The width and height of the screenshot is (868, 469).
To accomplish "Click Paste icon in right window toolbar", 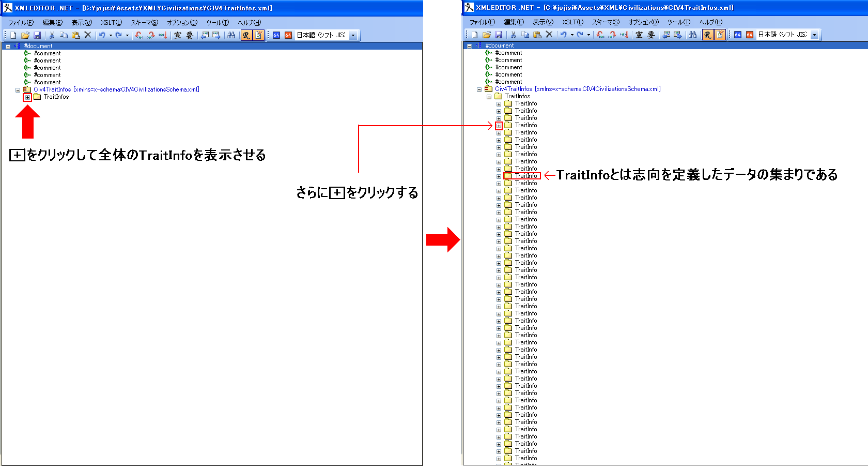I will coord(537,35).
